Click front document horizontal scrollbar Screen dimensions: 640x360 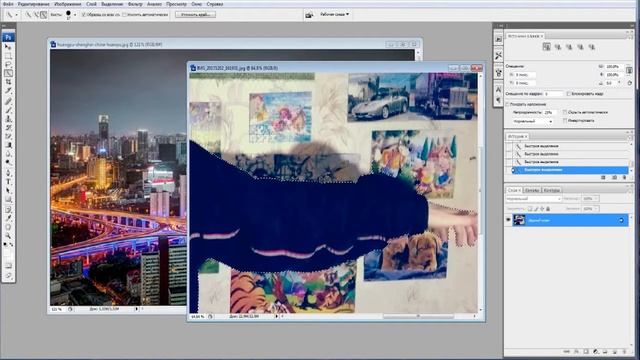pos(418,316)
